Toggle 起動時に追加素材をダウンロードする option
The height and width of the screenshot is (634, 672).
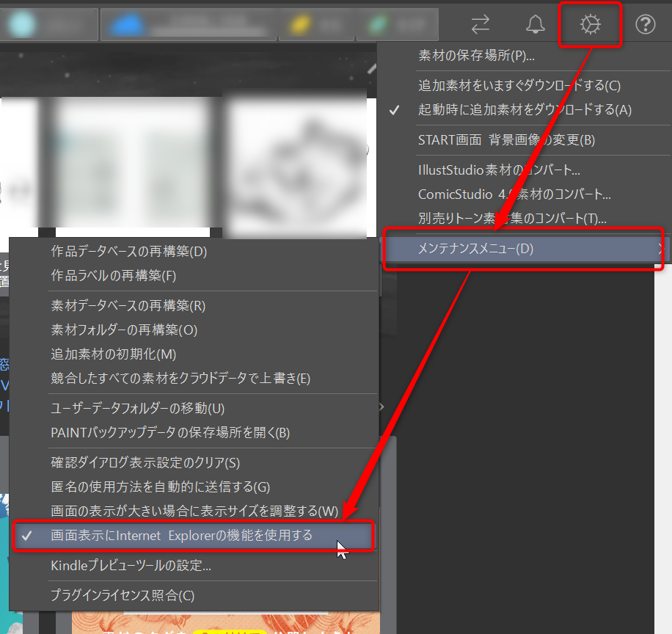click(524, 110)
